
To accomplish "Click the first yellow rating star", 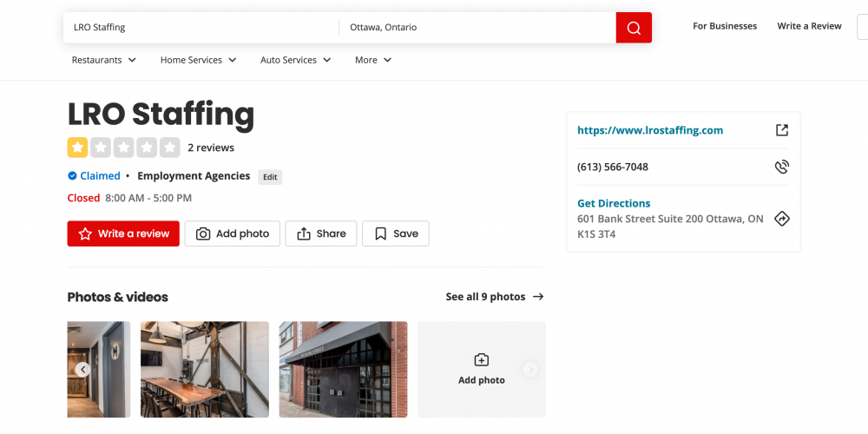I will tap(78, 148).
